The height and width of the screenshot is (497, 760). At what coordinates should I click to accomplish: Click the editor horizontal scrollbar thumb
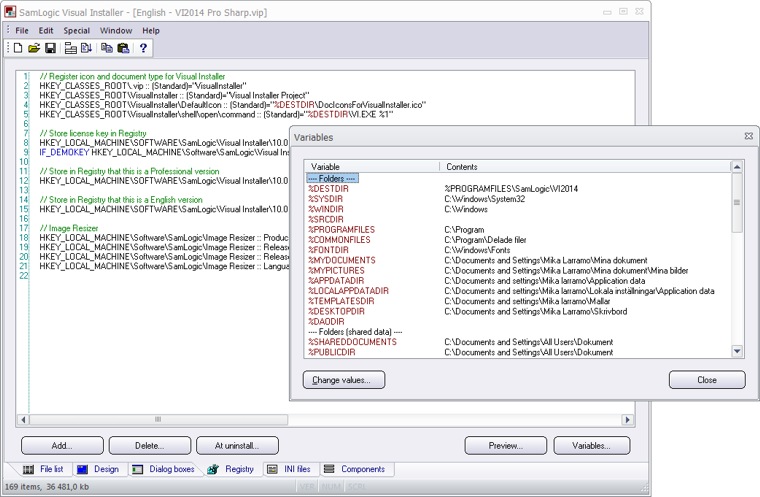pyautogui.click(x=158, y=419)
